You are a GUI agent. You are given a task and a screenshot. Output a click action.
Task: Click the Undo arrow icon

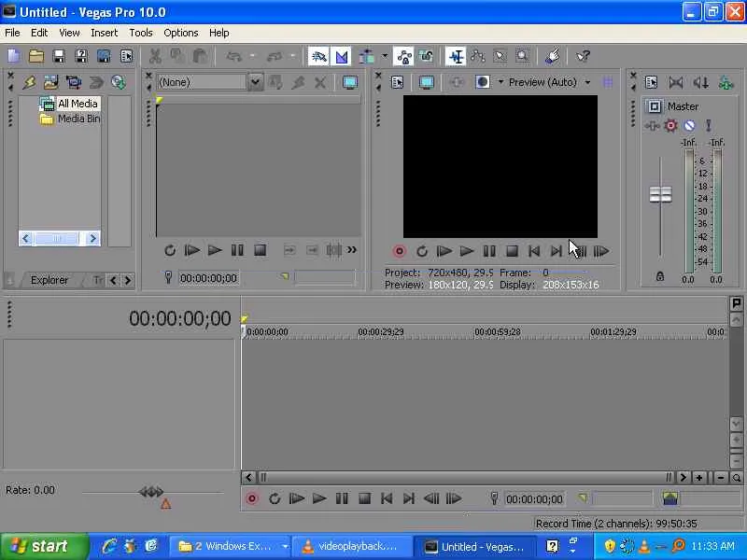[234, 57]
